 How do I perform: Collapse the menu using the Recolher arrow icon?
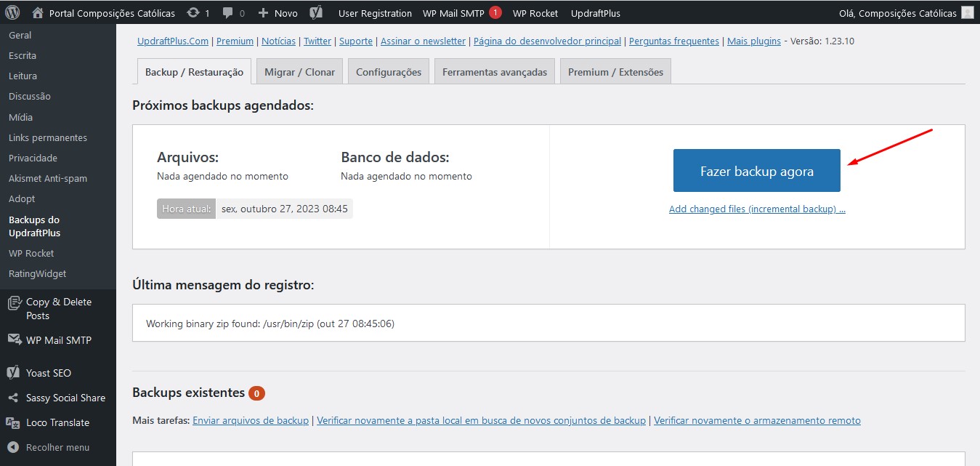[15, 447]
